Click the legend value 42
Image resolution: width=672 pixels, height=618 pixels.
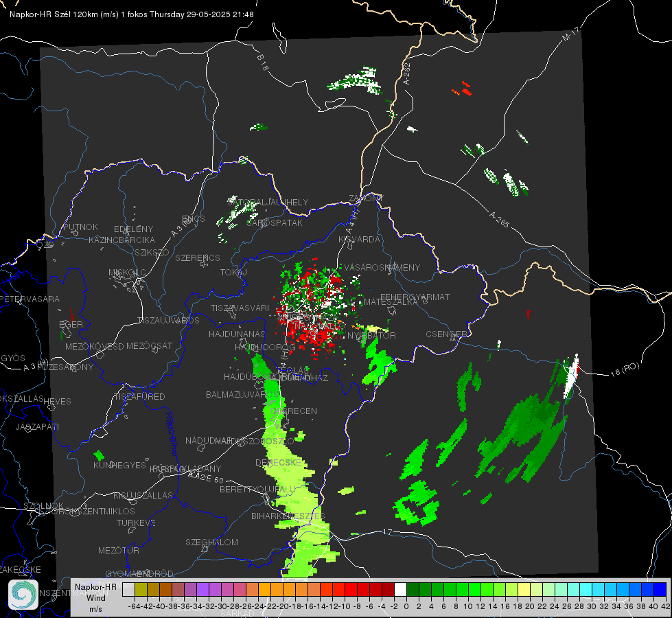pos(665,606)
